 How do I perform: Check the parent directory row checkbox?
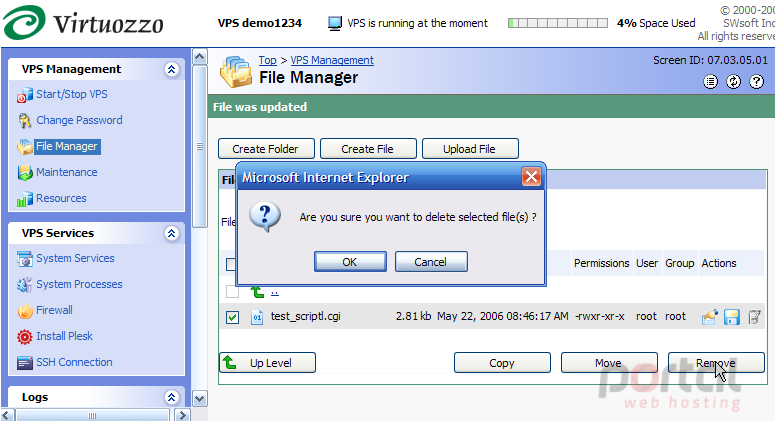[232, 292]
